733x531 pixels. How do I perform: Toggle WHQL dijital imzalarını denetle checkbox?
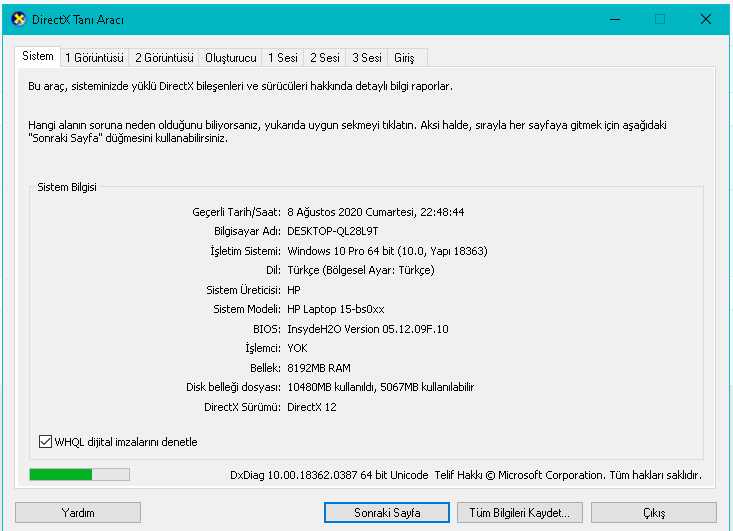(x=45, y=442)
